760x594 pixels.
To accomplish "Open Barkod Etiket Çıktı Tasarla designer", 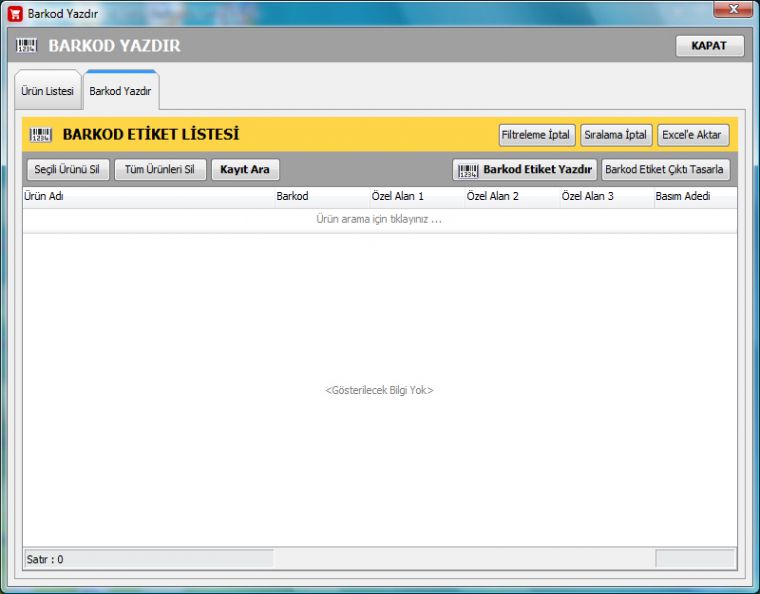I will tap(665, 170).
